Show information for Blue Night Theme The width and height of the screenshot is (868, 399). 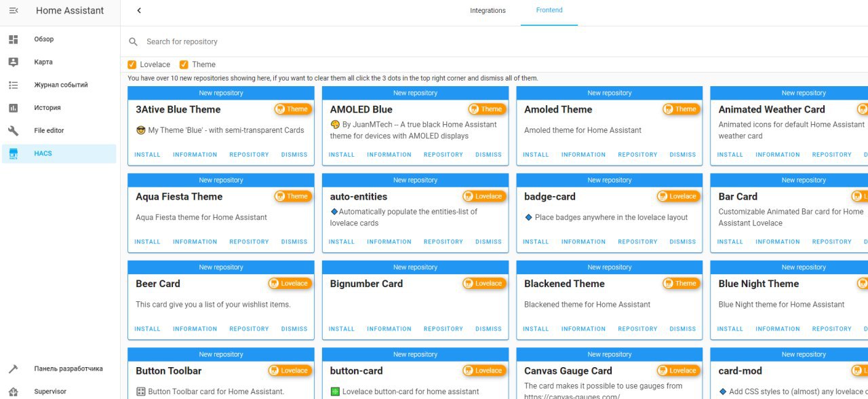coord(778,329)
